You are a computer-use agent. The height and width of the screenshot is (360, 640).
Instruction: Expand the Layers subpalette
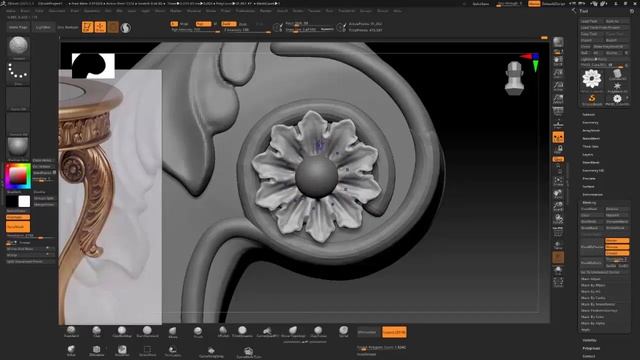click(588, 155)
